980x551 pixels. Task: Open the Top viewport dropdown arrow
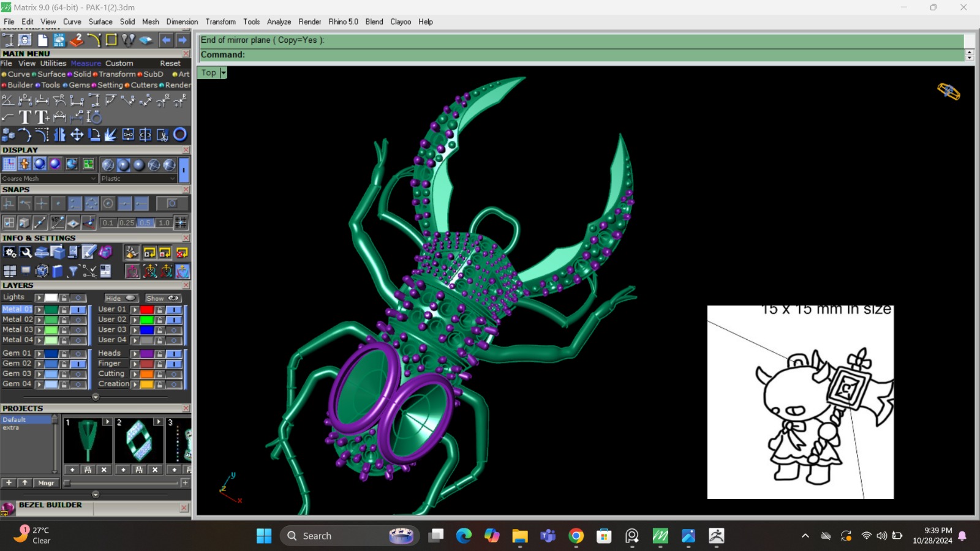pyautogui.click(x=224, y=73)
